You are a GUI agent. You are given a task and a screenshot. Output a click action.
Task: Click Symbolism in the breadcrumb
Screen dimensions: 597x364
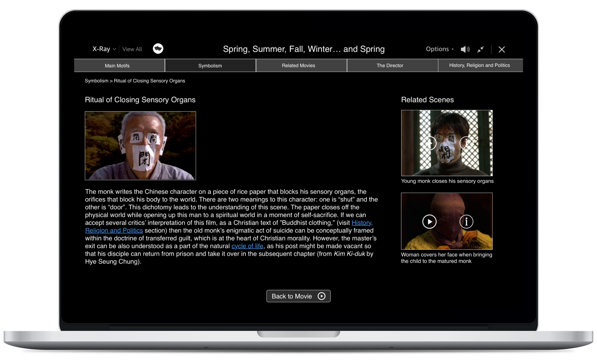tap(96, 81)
